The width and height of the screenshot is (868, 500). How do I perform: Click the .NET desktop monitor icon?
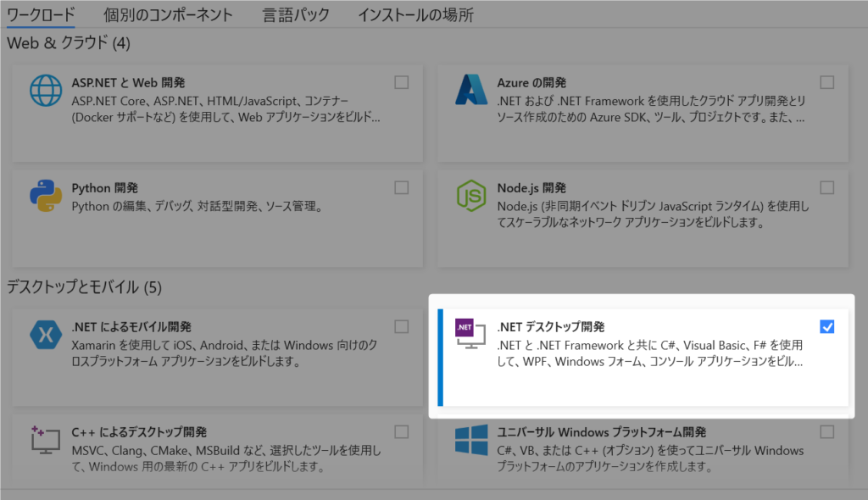pyautogui.click(x=470, y=333)
